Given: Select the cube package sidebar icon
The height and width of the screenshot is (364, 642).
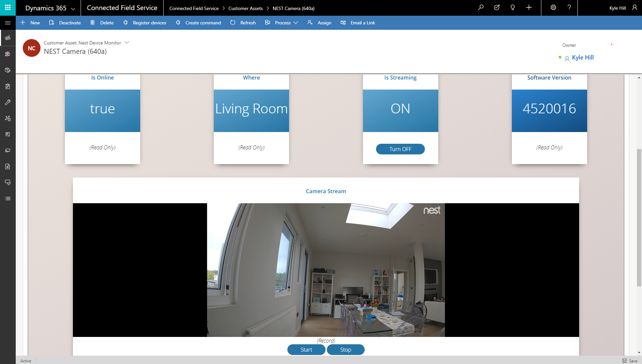Looking at the screenshot, I should [x=8, y=70].
